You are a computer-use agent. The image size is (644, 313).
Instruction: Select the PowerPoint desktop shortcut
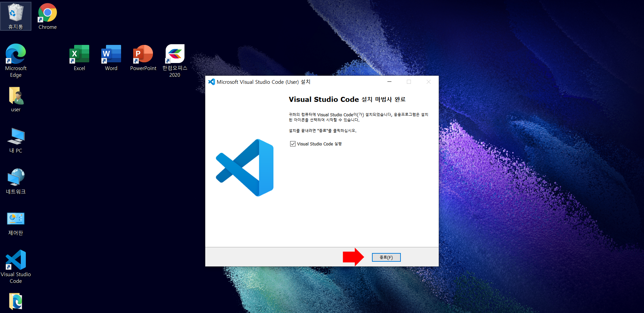coord(143,58)
